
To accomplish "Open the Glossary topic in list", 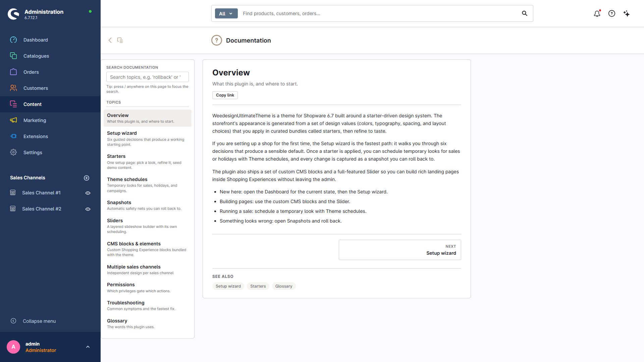I will (x=148, y=323).
